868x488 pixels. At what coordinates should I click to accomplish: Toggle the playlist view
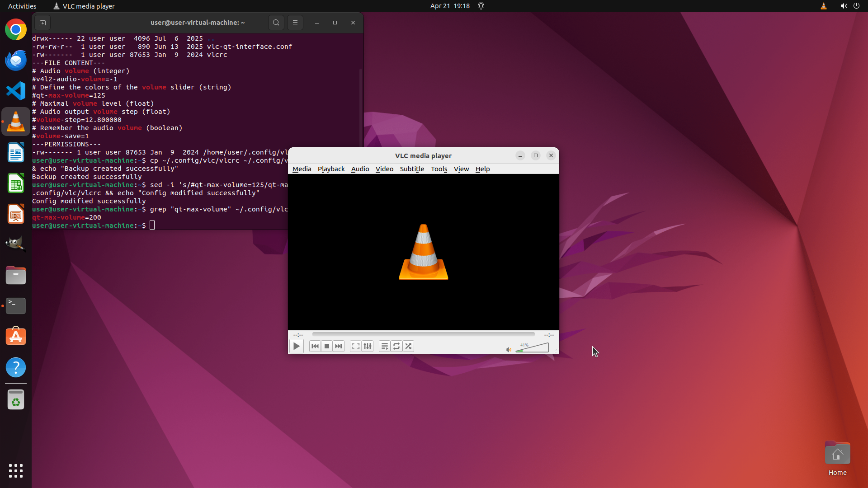[x=385, y=346]
